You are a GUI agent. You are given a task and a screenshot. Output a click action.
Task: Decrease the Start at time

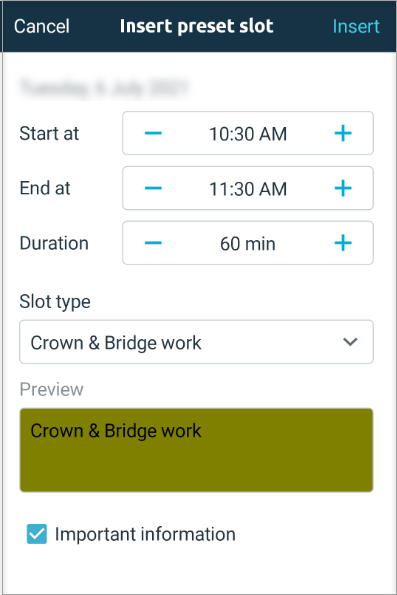tap(153, 133)
